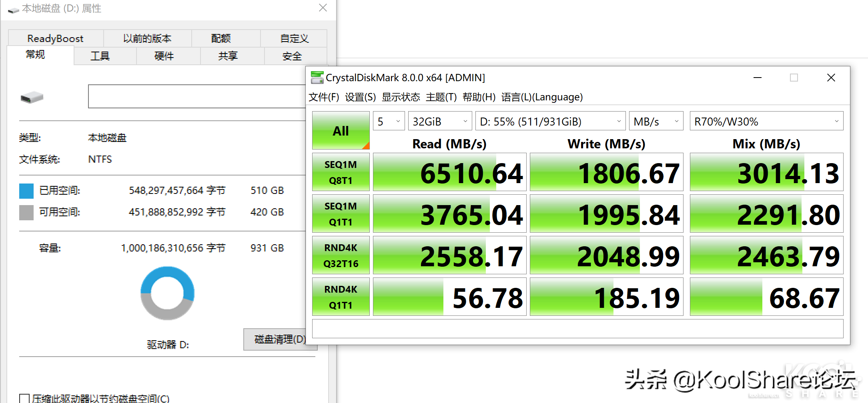Click the free space value 451,888,852,992 字节
This screenshot has width=868, height=403.
coord(177,212)
